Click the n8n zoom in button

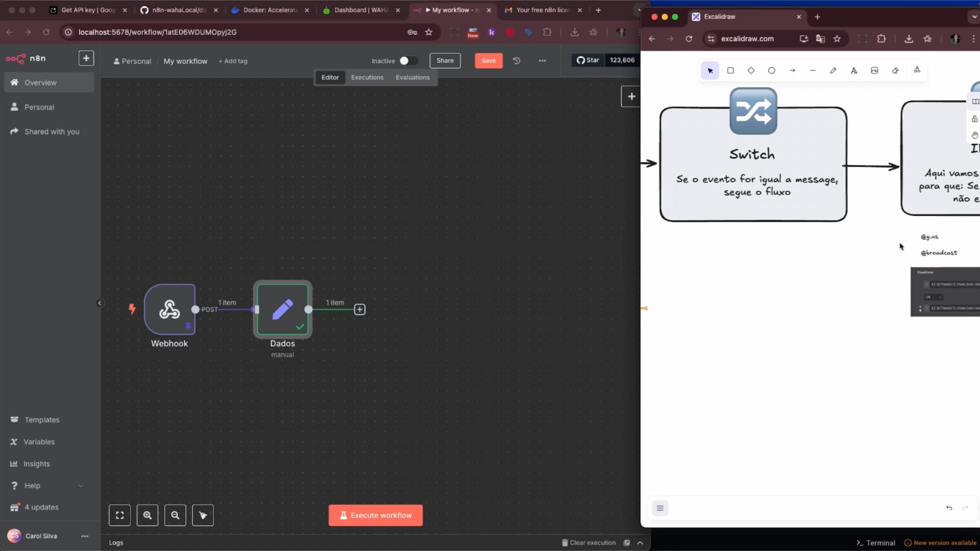(x=148, y=515)
